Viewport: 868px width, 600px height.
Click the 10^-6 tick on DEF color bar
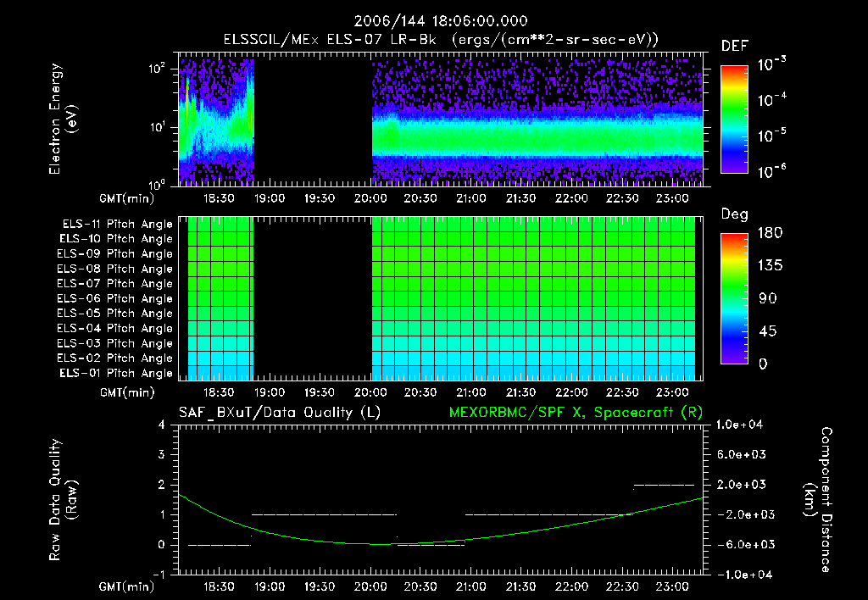click(771, 171)
